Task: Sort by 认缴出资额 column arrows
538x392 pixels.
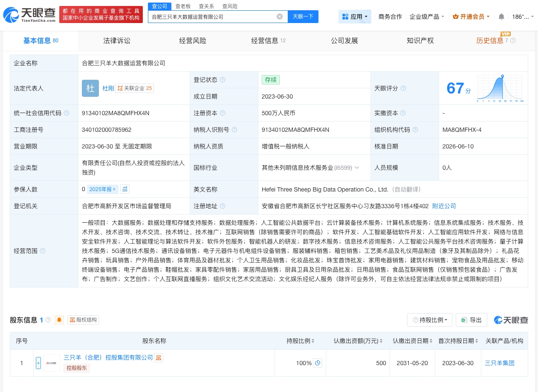Action: [x=382, y=341]
